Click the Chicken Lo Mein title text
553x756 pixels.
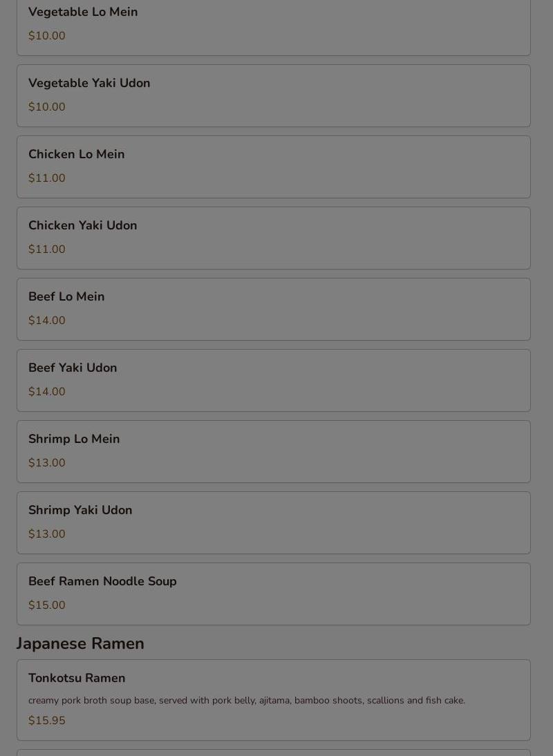(x=77, y=154)
